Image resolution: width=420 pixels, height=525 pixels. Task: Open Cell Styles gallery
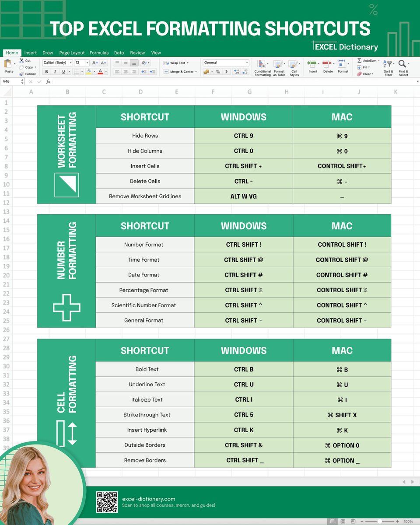click(x=294, y=68)
